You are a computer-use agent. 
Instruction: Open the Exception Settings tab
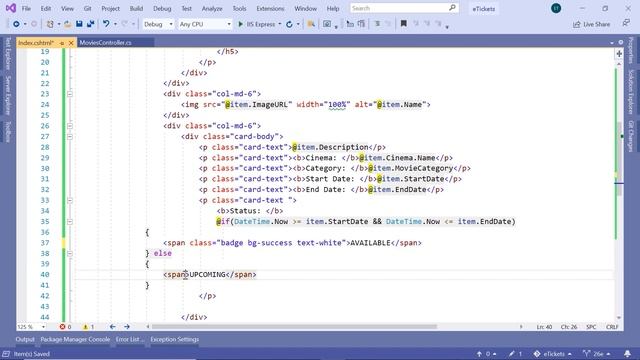pyautogui.click(x=174, y=339)
